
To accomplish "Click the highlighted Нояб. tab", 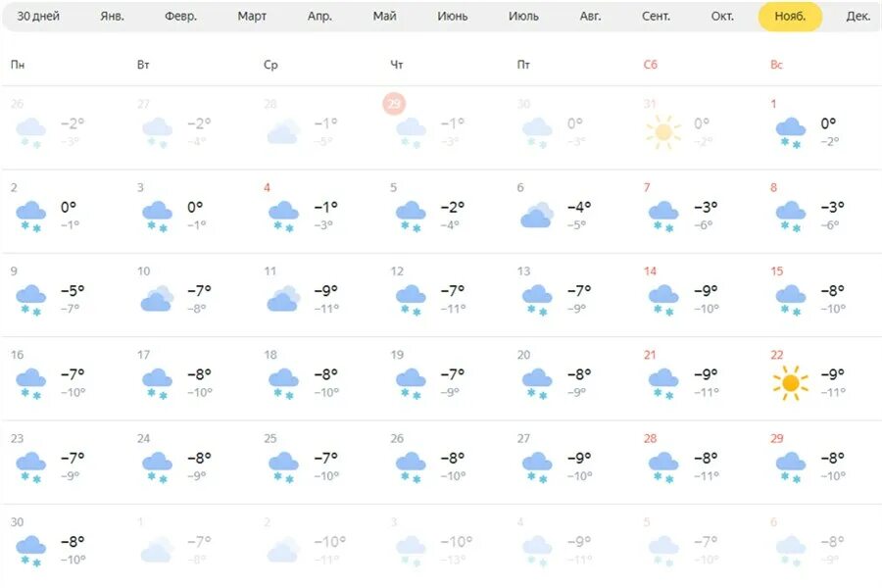I will (x=790, y=17).
